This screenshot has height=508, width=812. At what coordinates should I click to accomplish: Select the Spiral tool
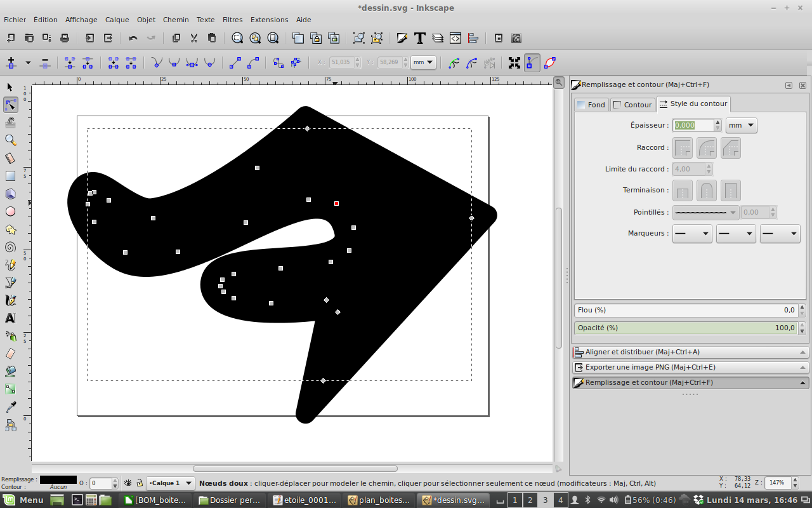coord(10,247)
